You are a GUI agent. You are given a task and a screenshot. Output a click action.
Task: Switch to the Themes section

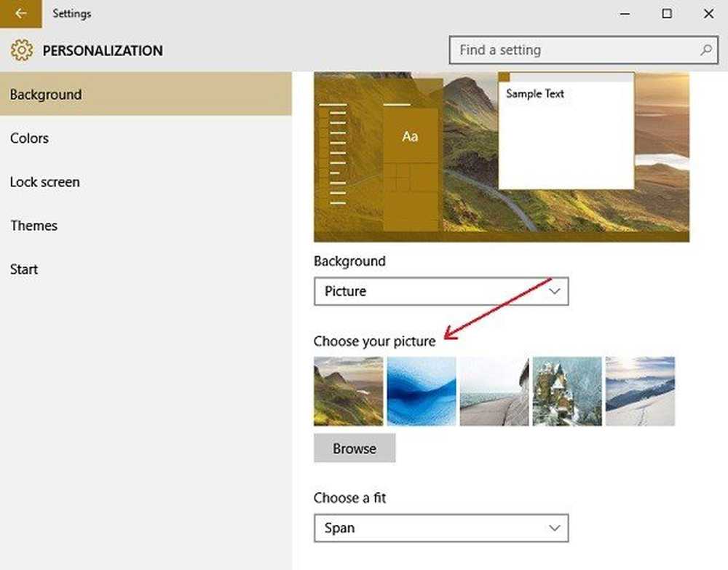[33, 226]
